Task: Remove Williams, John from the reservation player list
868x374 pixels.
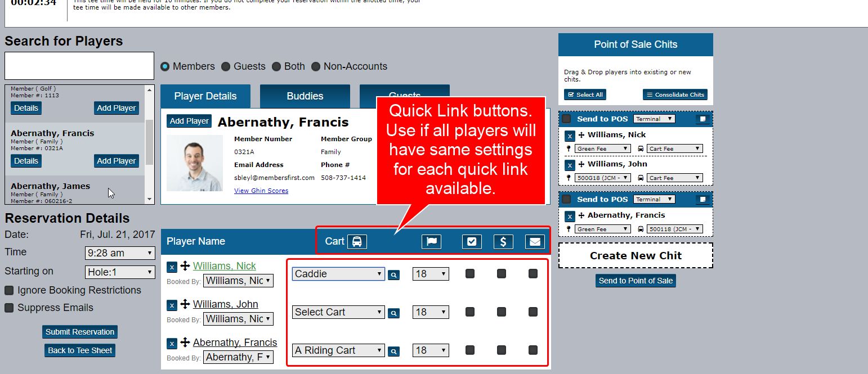Action: click(172, 305)
